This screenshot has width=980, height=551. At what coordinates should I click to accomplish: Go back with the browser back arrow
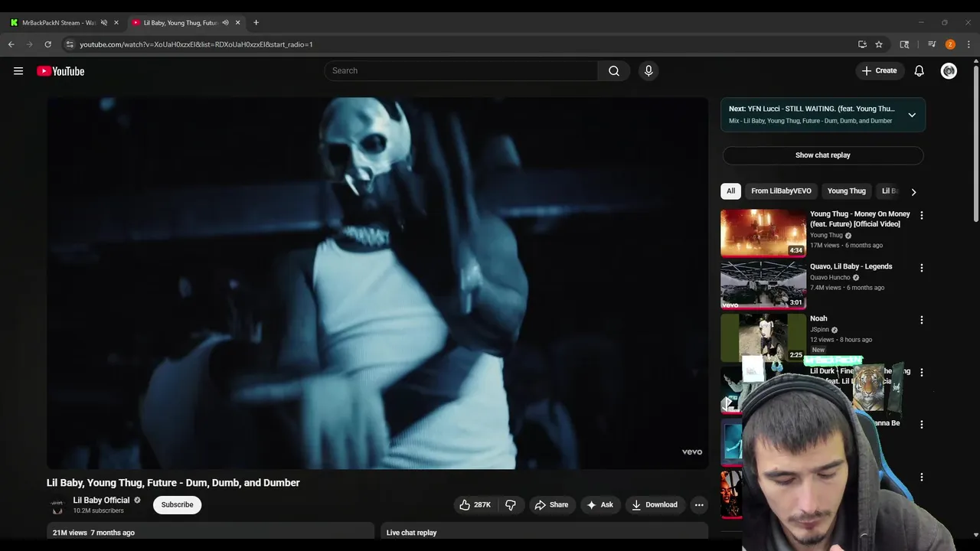click(x=11, y=44)
